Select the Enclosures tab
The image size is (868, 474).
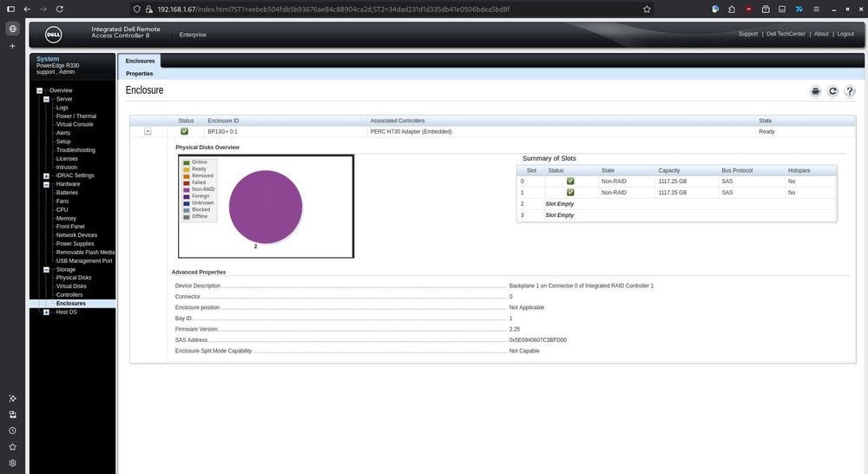pyautogui.click(x=140, y=61)
